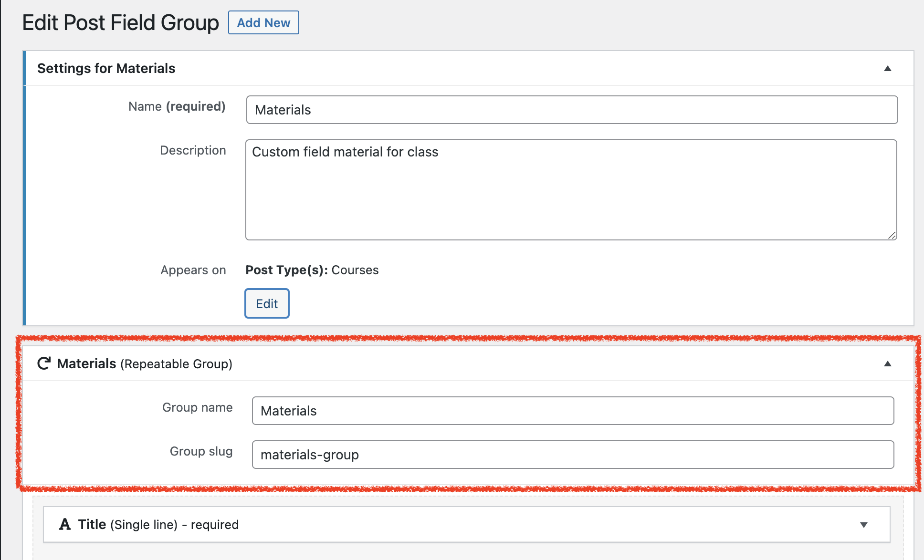Click the Edit button under Appears on
Viewport: 924px width, 560px height.
[267, 303]
